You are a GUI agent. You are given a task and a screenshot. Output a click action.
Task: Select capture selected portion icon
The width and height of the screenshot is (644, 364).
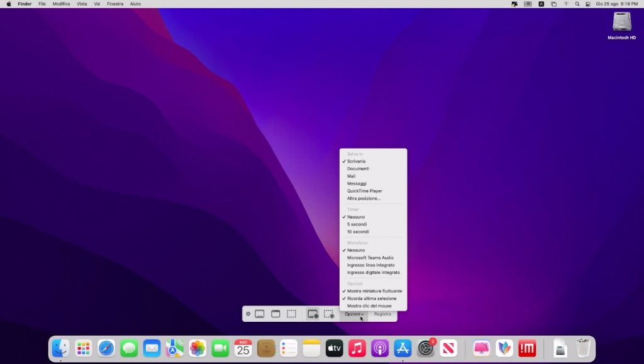click(292, 314)
